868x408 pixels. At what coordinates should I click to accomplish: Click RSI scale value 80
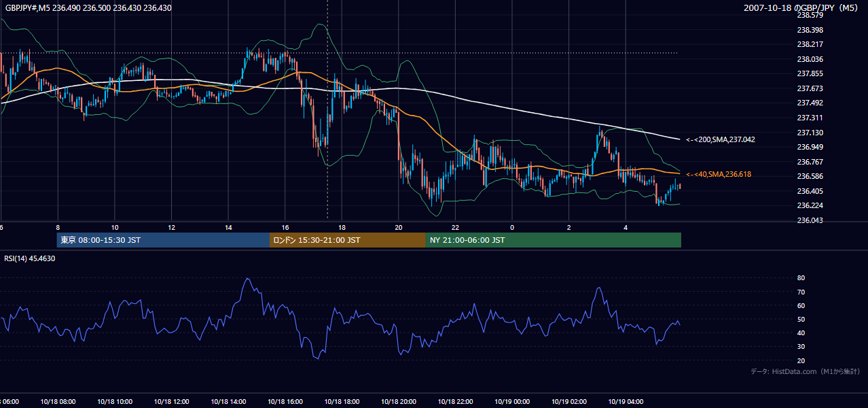pos(801,278)
